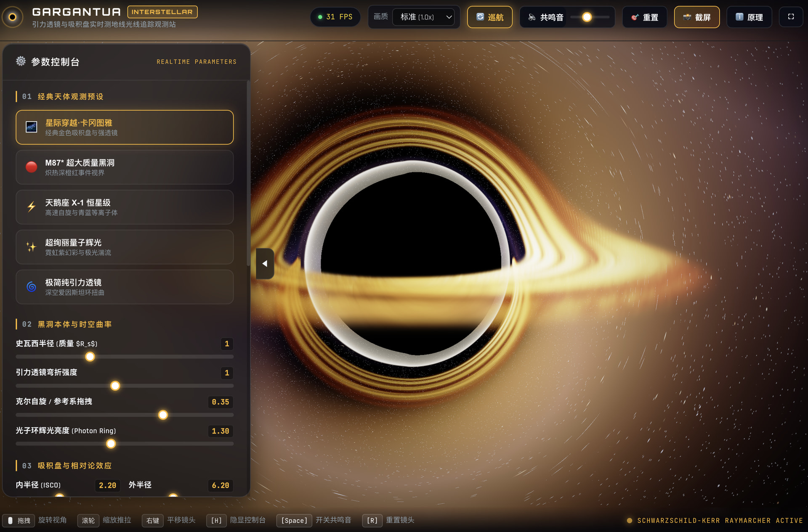The width and height of the screenshot is (808, 532).
Task: Click the galaxy thumbnail icon of 卡冈图雅 preset
Action: pos(32,127)
